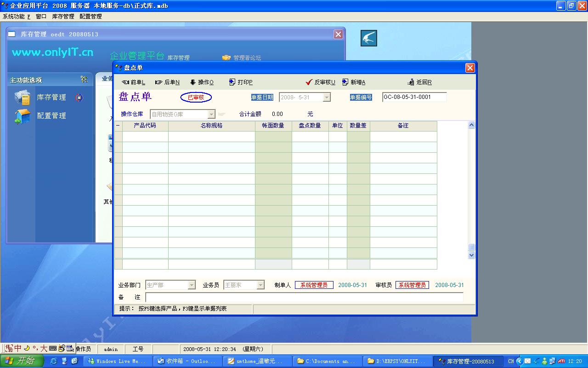Create new document with 新增 button
588x368 pixels.
(x=353, y=82)
